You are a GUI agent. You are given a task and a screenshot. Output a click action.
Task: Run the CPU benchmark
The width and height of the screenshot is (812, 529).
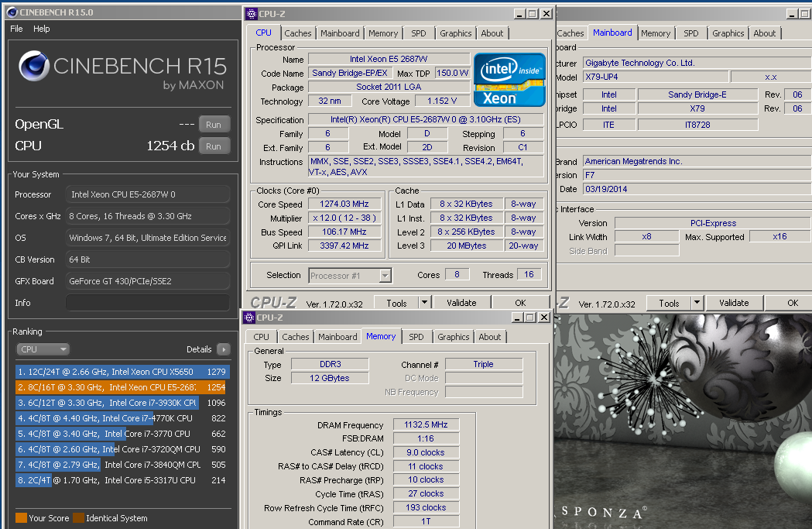214,146
